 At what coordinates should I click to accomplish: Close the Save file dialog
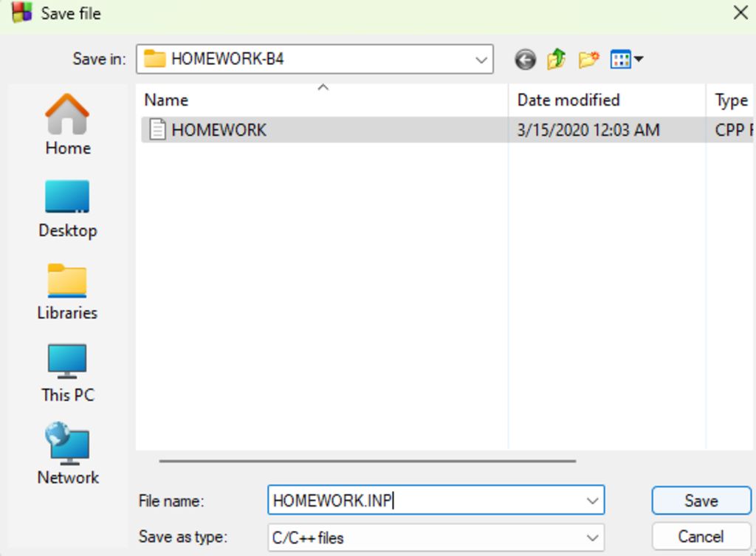(x=740, y=13)
